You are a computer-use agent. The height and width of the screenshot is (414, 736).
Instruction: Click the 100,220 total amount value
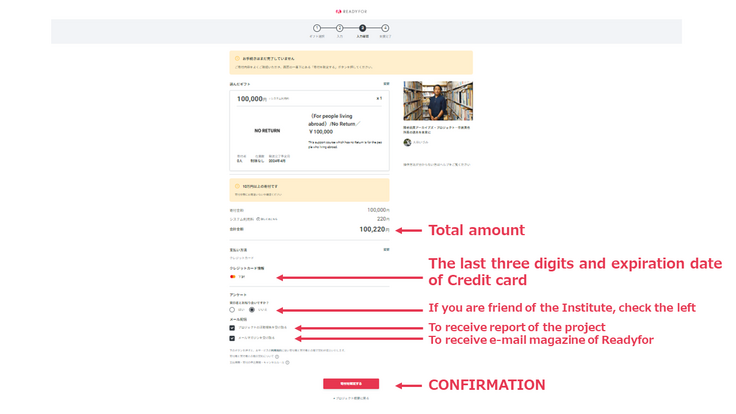click(374, 230)
